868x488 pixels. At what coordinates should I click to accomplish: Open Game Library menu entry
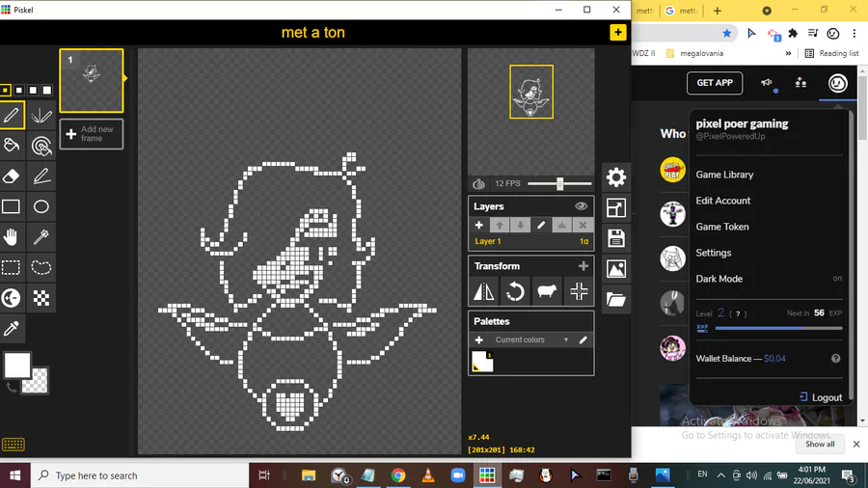[724, 175]
